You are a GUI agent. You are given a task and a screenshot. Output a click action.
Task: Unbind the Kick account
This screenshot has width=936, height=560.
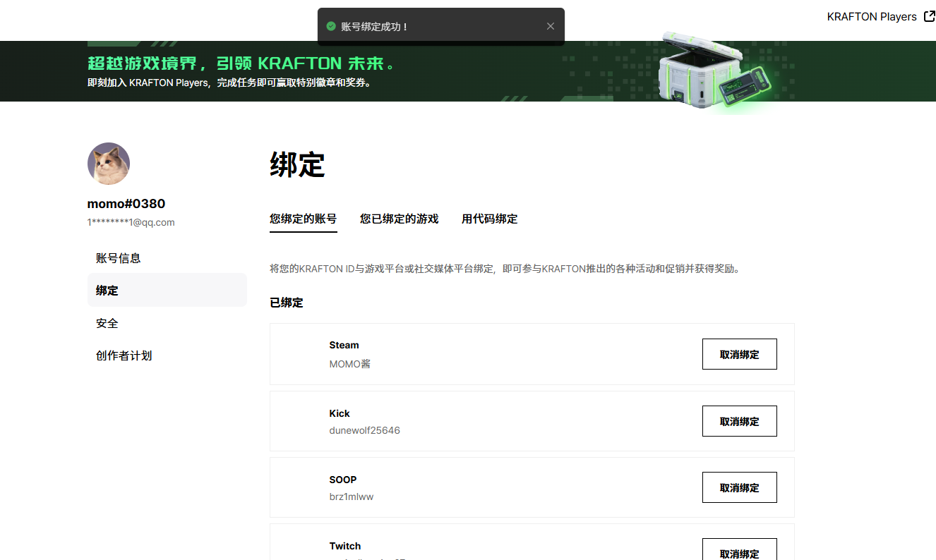pyautogui.click(x=740, y=421)
